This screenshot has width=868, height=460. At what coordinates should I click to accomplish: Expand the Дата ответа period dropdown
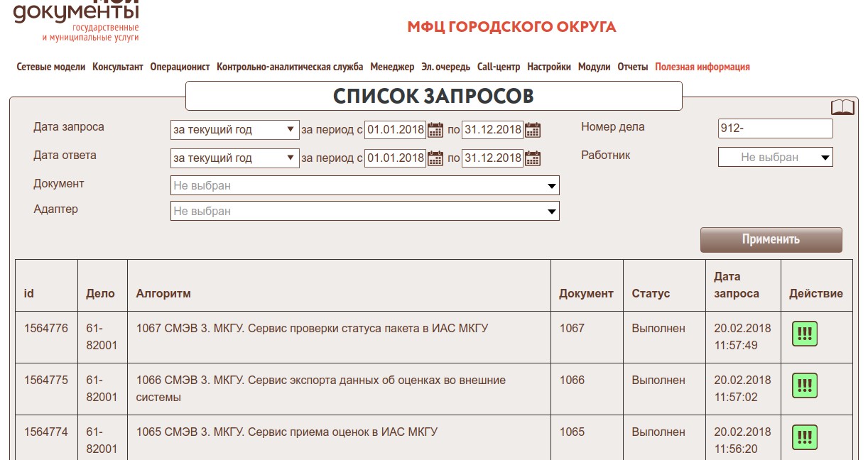pos(234,158)
